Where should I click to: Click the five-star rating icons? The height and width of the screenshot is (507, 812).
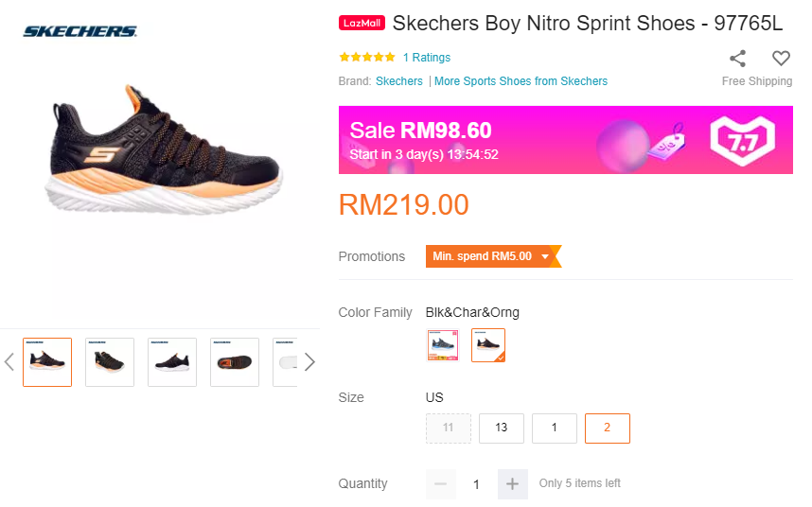point(367,58)
